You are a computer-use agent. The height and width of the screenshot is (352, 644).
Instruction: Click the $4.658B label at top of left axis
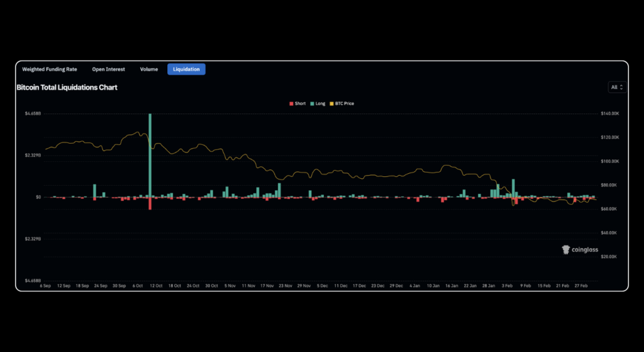click(33, 113)
